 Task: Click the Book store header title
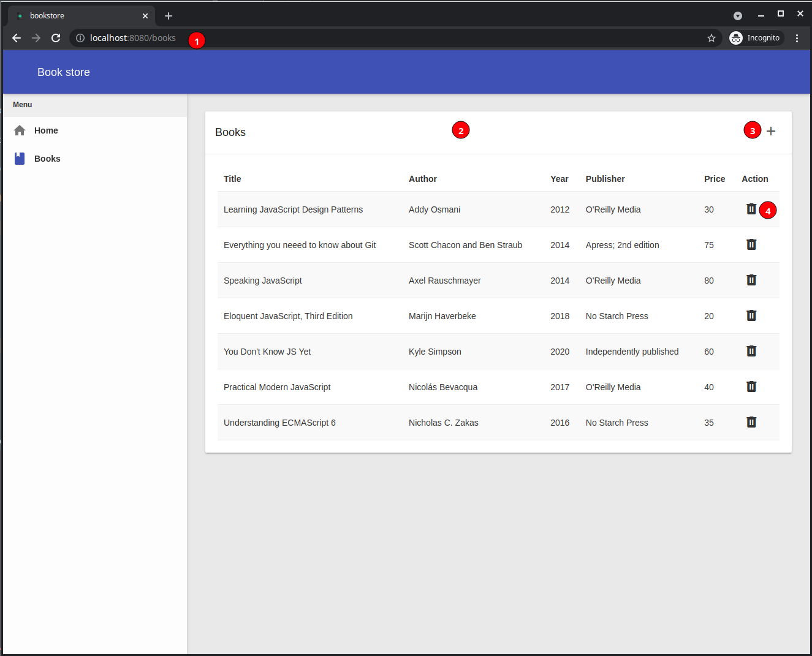pos(64,72)
